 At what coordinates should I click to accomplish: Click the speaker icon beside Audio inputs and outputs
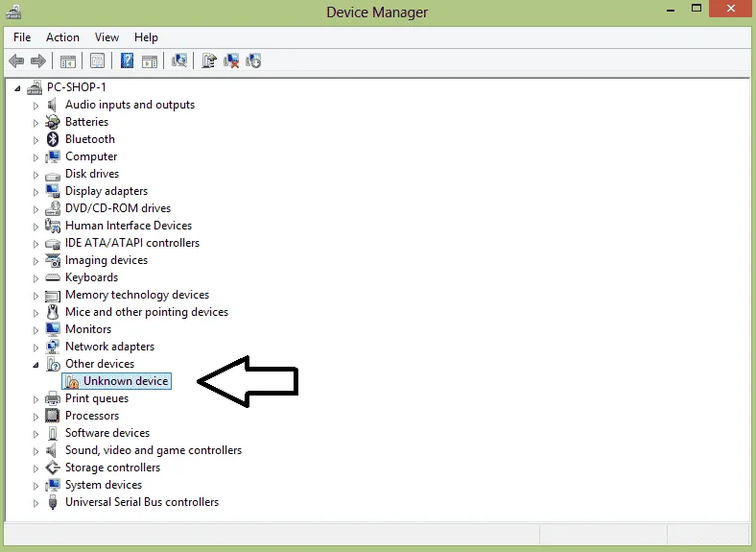click(x=52, y=105)
